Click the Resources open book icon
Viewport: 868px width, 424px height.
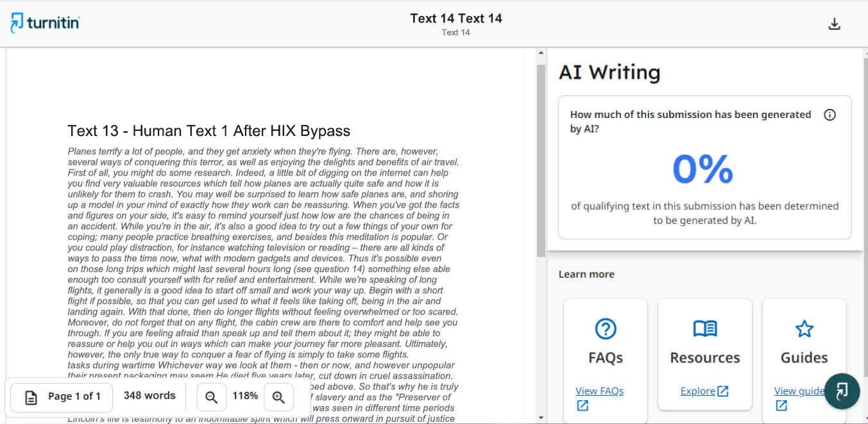704,329
